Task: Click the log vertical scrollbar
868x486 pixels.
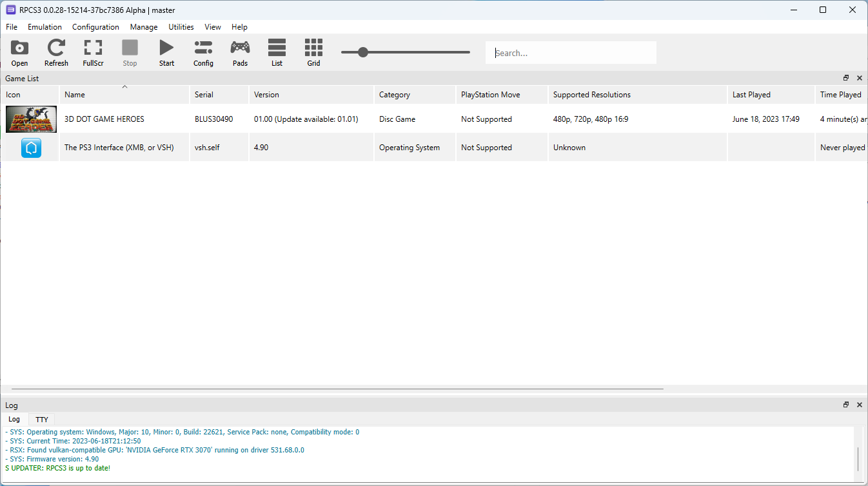Action: (858, 459)
